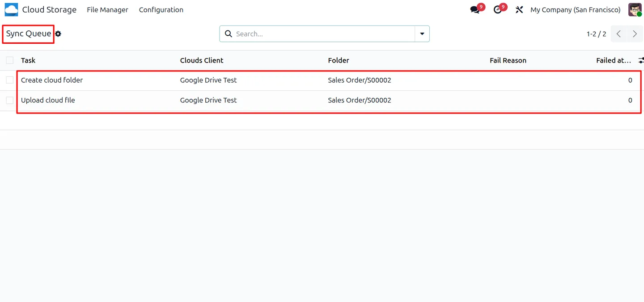This screenshot has height=302, width=644.
Task: Sort by Fail Reason column header
Action: pyautogui.click(x=508, y=60)
